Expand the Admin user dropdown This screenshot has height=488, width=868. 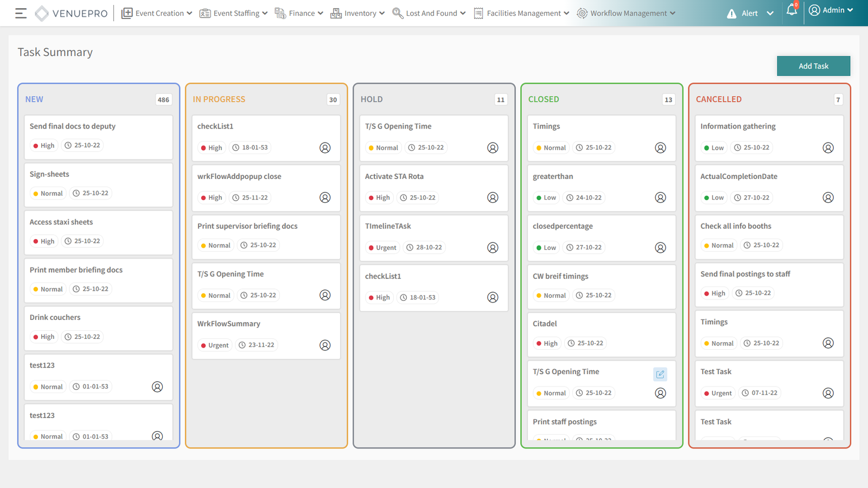click(x=831, y=10)
